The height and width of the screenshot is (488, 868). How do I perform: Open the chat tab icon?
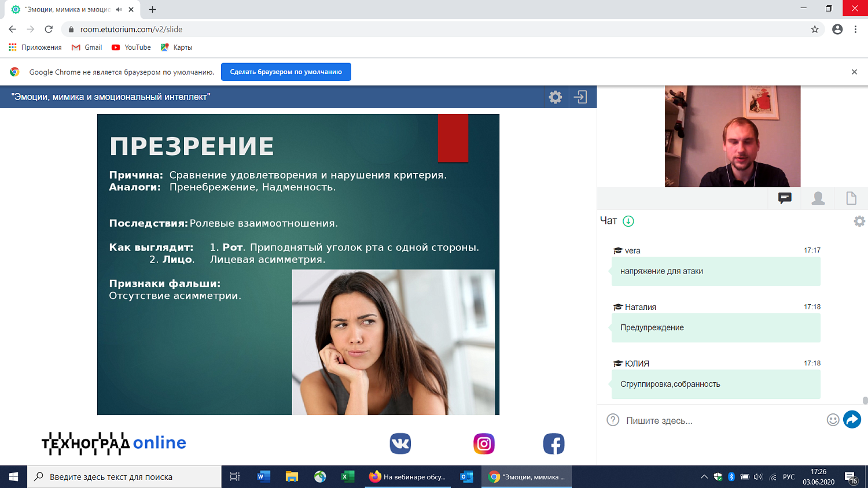point(785,198)
